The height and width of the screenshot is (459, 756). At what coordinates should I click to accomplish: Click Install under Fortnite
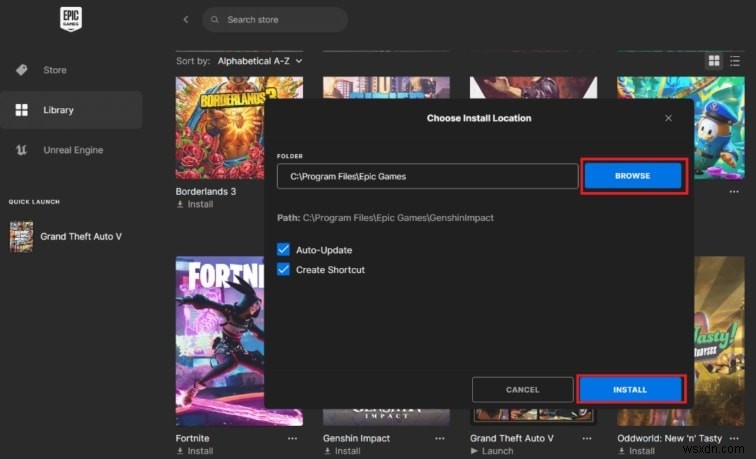tap(195, 451)
